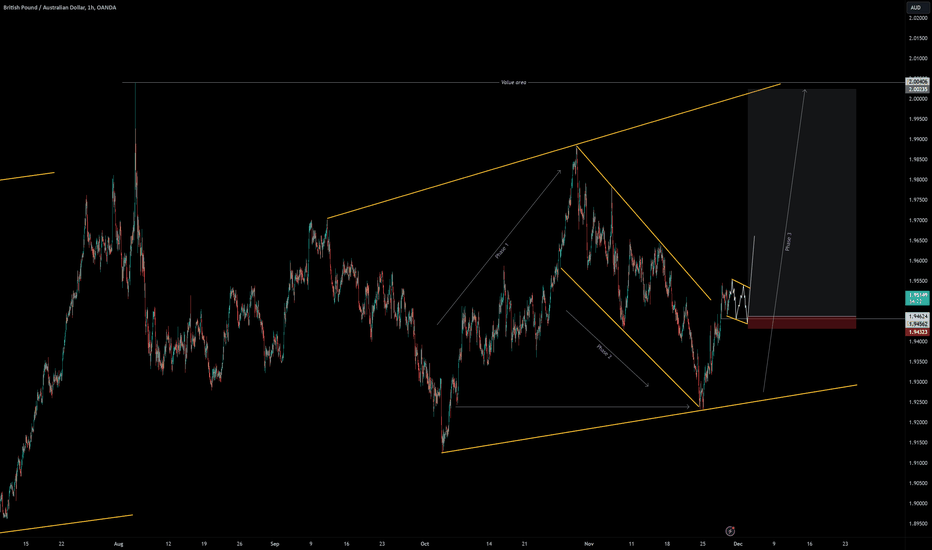Click the '14' date on time axis
Image resolution: width=932 pixels, height=550 pixels.
click(x=489, y=543)
